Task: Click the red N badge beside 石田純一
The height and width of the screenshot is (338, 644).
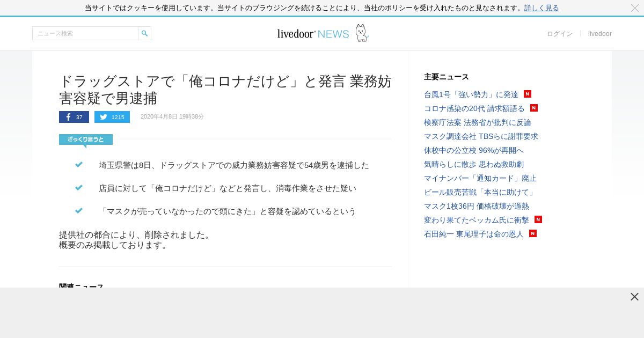Action: [533, 233]
